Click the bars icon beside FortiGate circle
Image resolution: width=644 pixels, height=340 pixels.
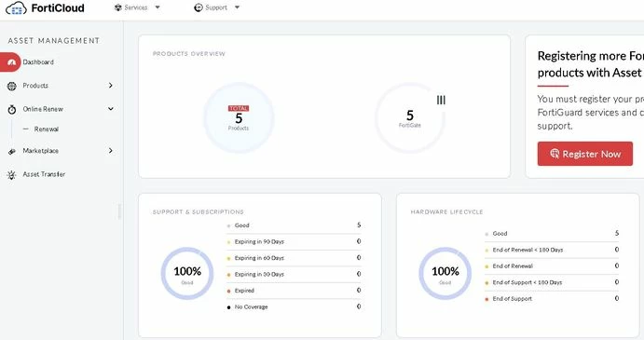click(x=441, y=100)
